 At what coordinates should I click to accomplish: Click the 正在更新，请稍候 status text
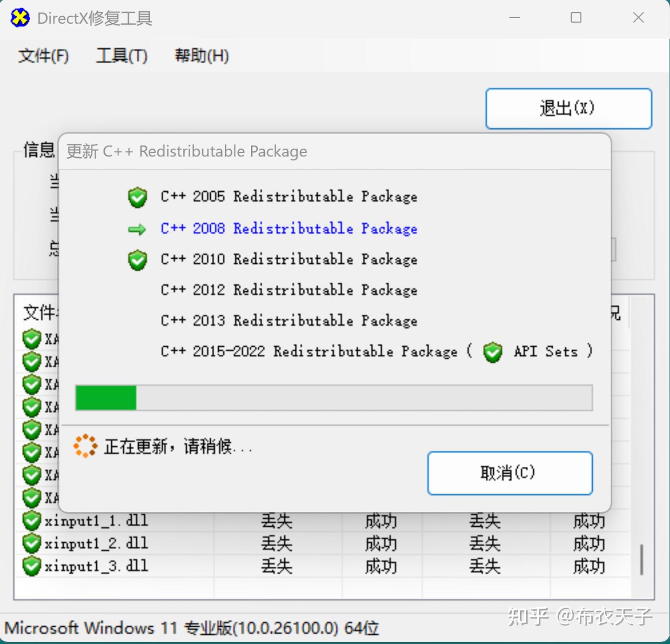tap(178, 447)
